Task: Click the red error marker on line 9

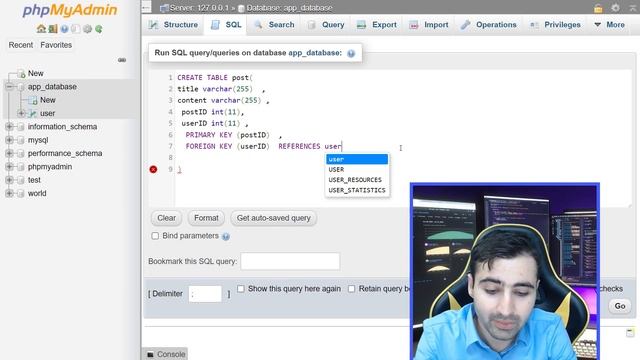Action: coord(153,169)
